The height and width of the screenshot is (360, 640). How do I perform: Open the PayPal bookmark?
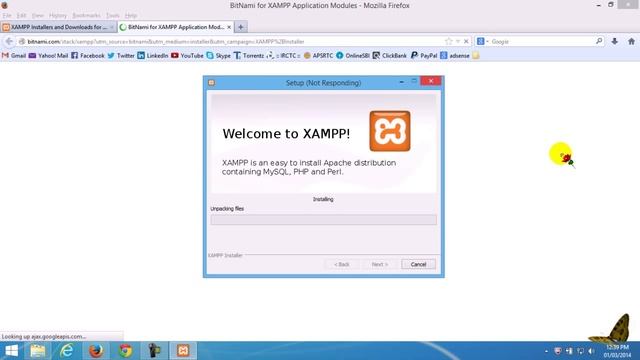(424, 56)
